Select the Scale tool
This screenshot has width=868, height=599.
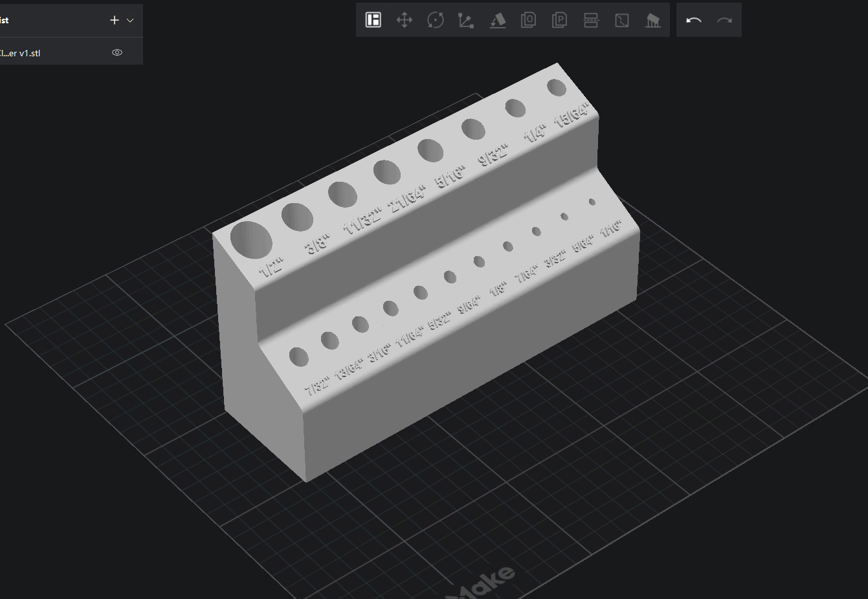point(466,20)
